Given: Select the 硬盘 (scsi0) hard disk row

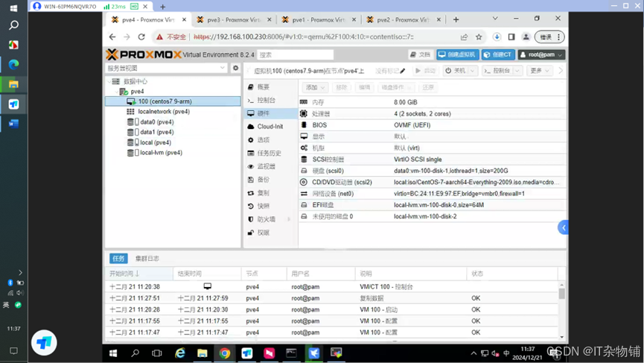Looking at the screenshot, I should (432, 171).
